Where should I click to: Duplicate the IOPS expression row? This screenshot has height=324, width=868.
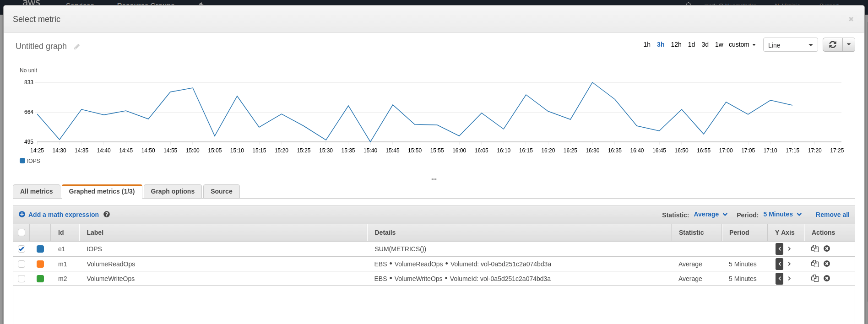[x=814, y=248]
